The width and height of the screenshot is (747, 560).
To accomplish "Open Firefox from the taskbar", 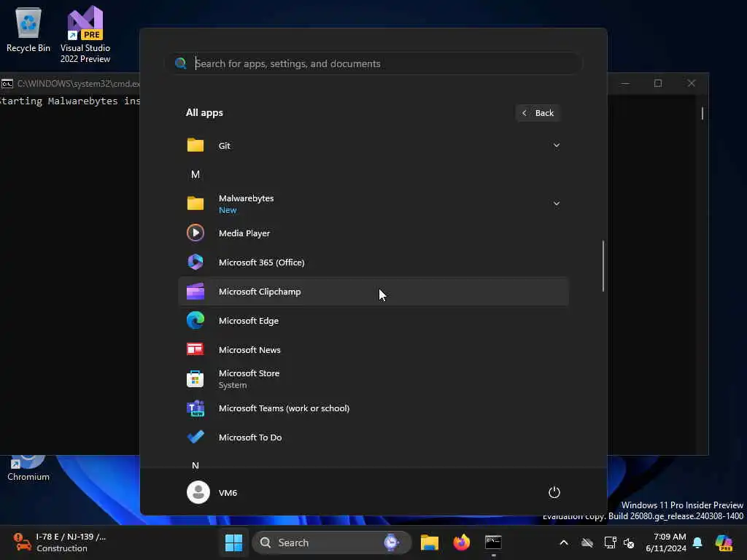I will pyautogui.click(x=461, y=542).
